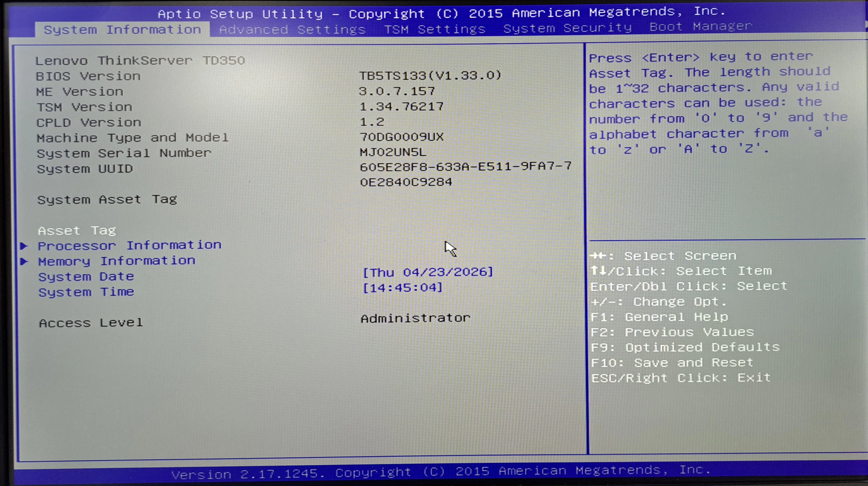Click the System Serial Number label
Image resolution: width=868 pixels, height=486 pixels.
click(124, 153)
